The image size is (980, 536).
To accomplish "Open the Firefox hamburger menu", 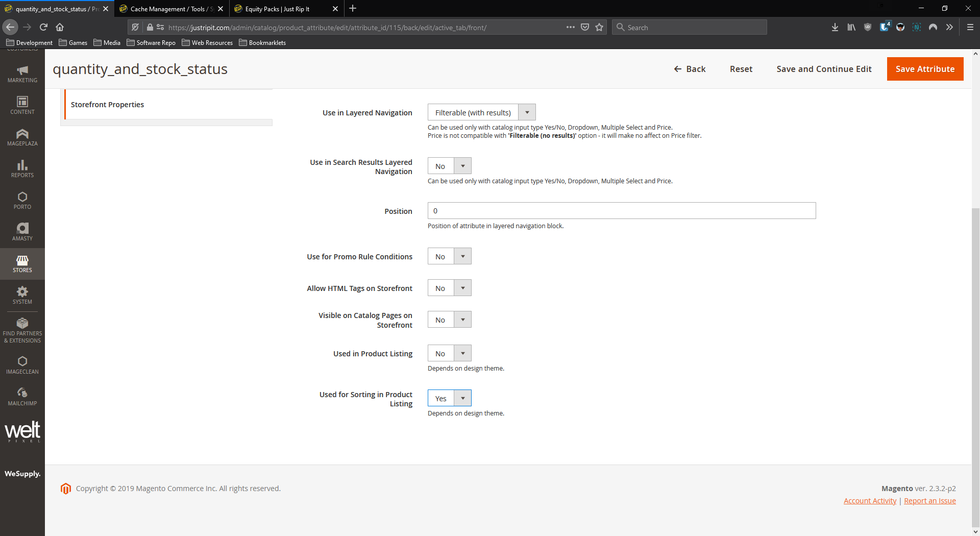I will tap(970, 27).
